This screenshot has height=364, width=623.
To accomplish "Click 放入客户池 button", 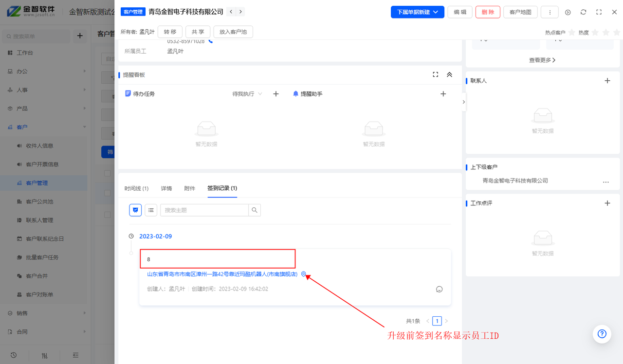I will [233, 32].
